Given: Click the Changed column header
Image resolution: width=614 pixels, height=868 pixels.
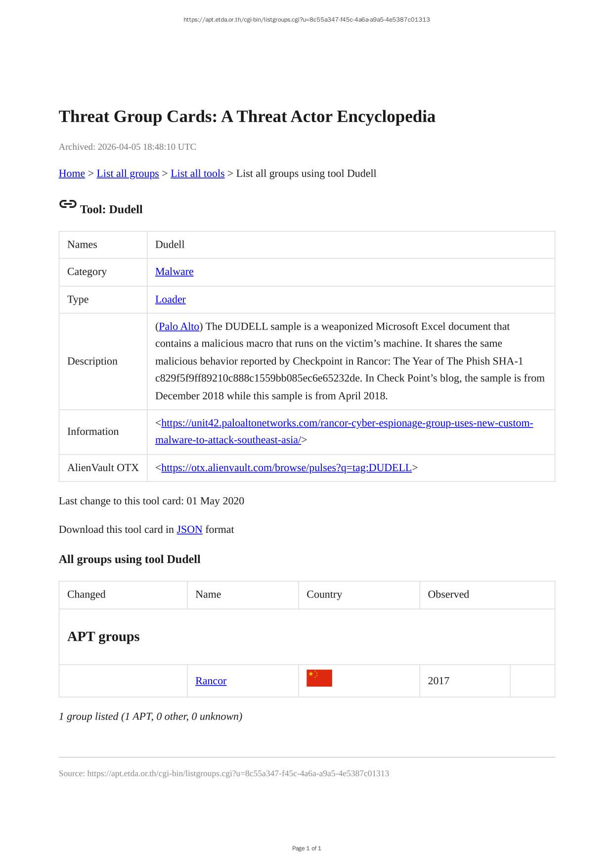Looking at the screenshot, I should click(87, 595).
